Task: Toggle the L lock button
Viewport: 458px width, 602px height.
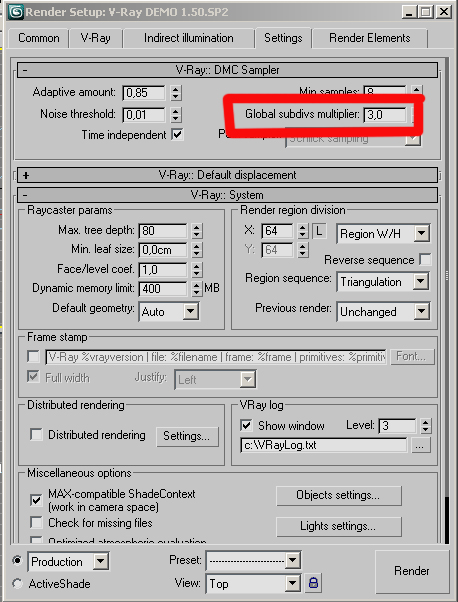Action: [319, 231]
